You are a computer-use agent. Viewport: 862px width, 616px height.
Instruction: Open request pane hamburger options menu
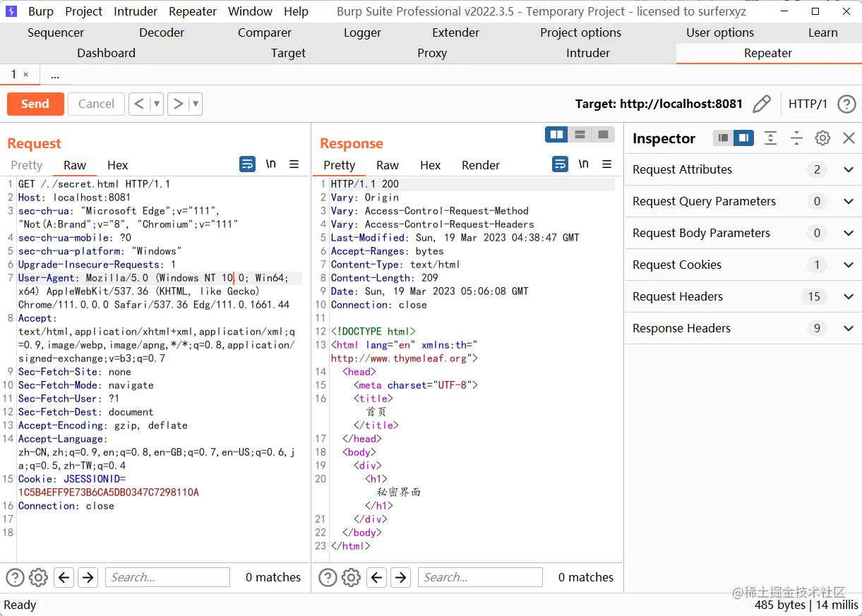pyautogui.click(x=294, y=164)
